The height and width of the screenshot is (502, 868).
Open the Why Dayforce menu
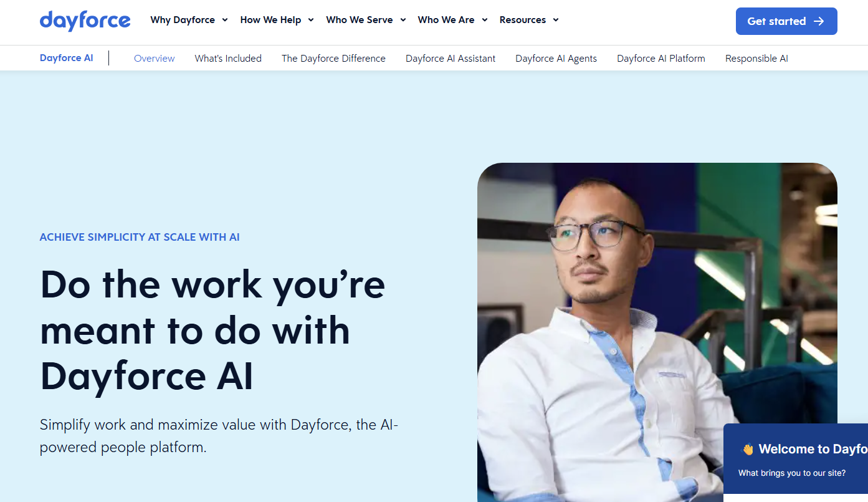189,20
